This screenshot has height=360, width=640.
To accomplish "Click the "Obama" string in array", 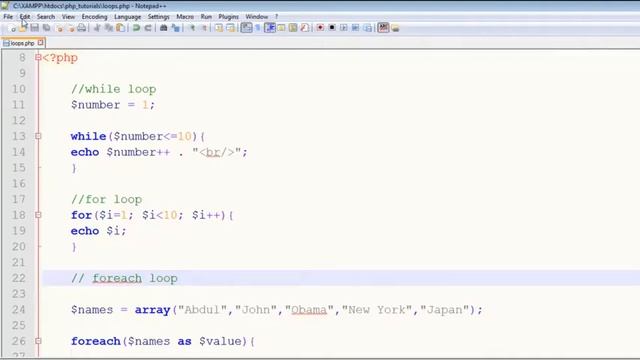I will (309, 310).
